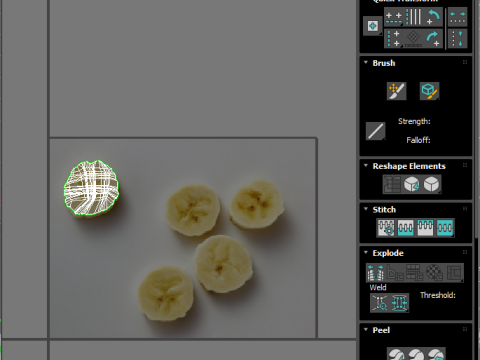480x360 pixels.
Task: Collapse the Reshape Elements rollout
Action: click(366, 166)
